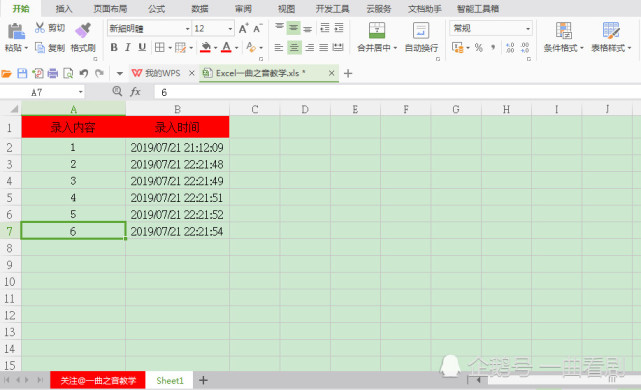Viewport: 641px width, 390px height.
Task: Select cell B2 with timestamp 21:12:09
Action: (x=177, y=148)
